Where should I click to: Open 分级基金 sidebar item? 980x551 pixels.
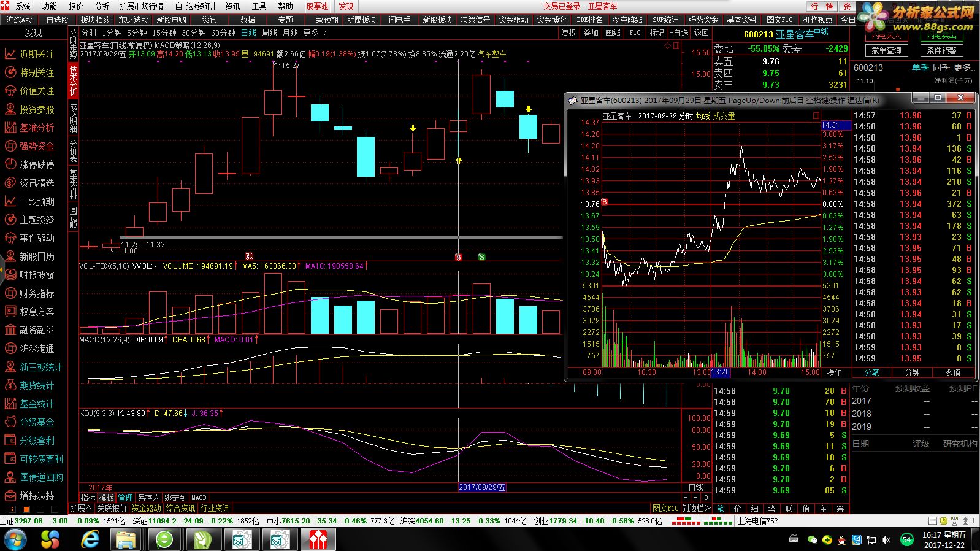pos(29,422)
